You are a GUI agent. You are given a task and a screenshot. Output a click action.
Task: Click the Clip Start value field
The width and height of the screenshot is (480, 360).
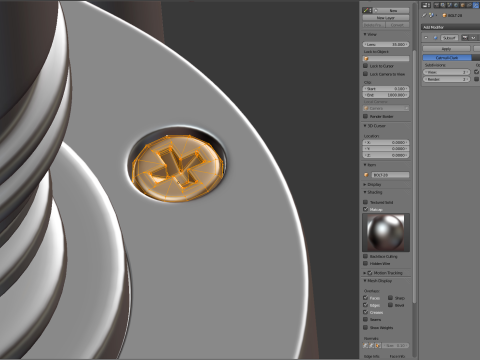(386, 89)
